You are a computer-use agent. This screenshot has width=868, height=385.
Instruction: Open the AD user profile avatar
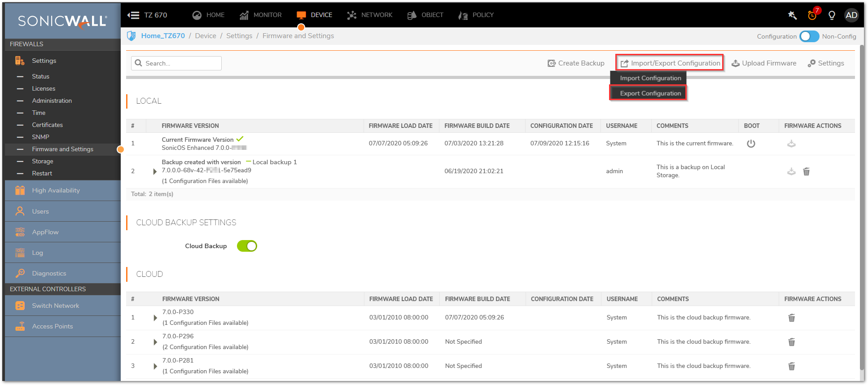tap(851, 15)
